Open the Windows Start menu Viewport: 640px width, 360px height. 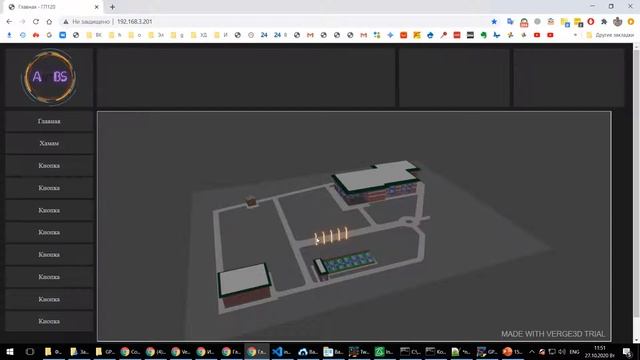(10, 351)
